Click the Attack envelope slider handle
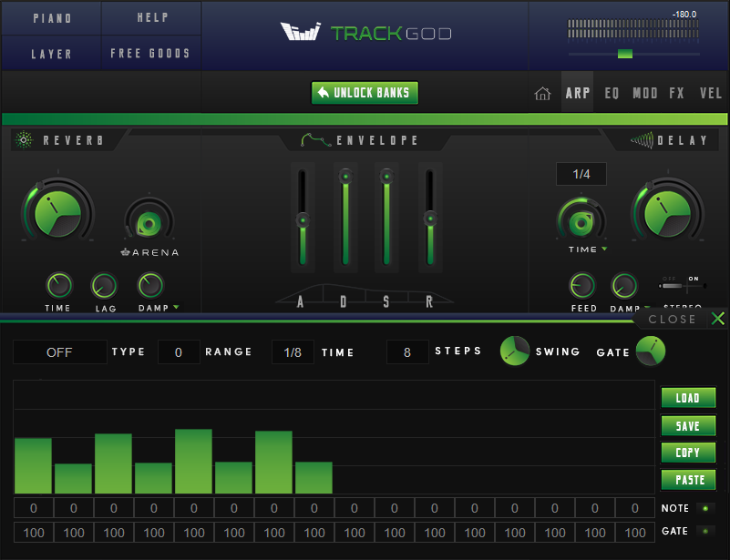Viewport: 730px width, 560px height. point(303,220)
